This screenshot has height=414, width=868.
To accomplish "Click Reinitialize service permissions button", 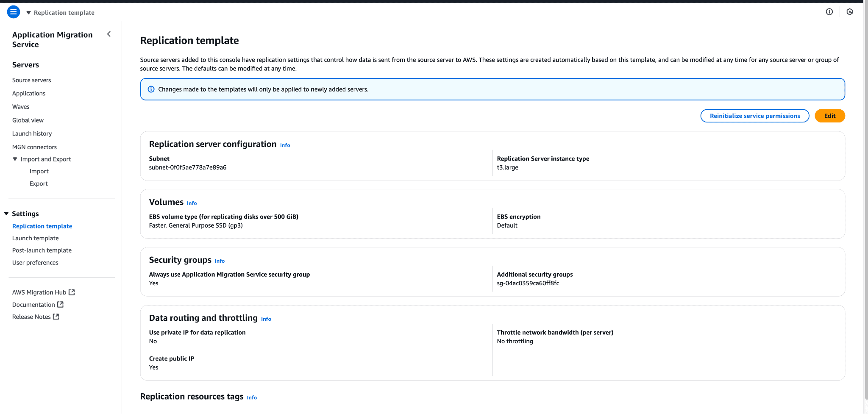I will 755,116.
